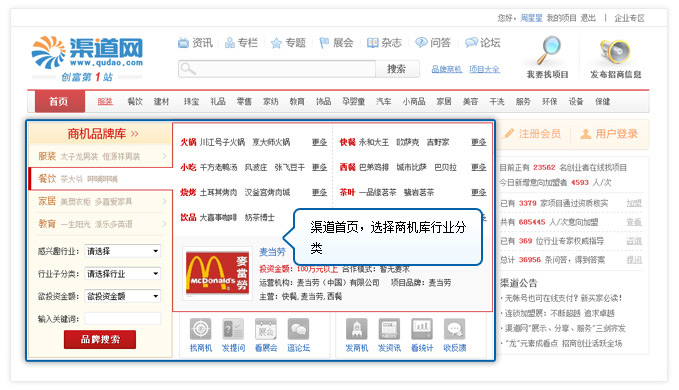Click the 发布招商信息 megaphone icon
The image size is (679, 390).
pos(615,52)
